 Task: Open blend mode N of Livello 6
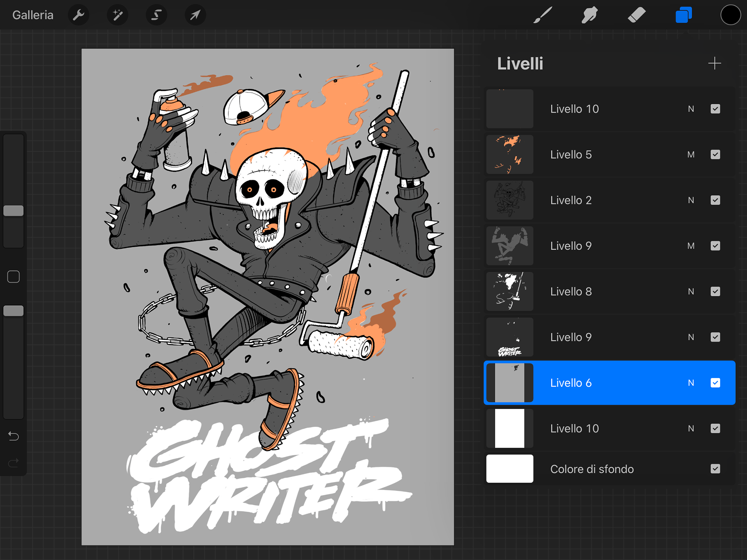pos(691,383)
